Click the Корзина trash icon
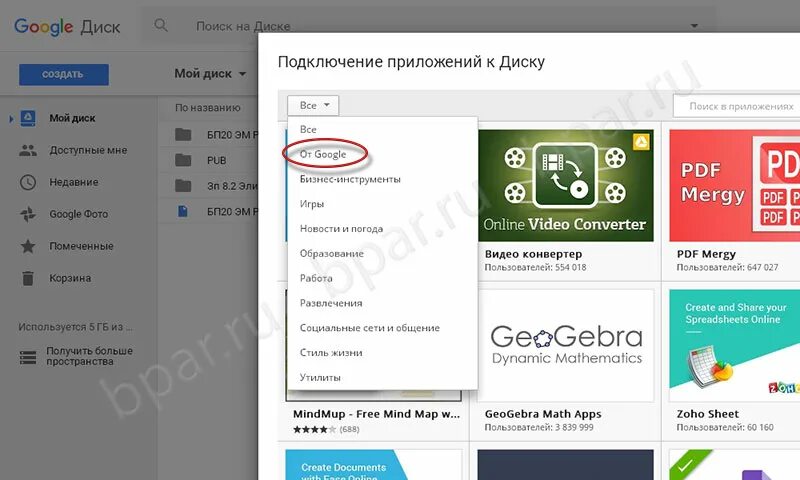Viewport: 800px width, 480px height. pyautogui.click(x=28, y=278)
